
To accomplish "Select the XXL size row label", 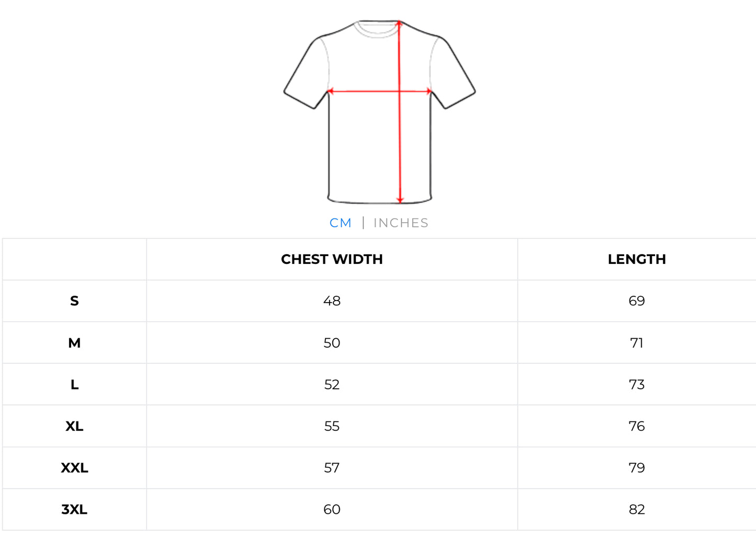I will point(74,468).
